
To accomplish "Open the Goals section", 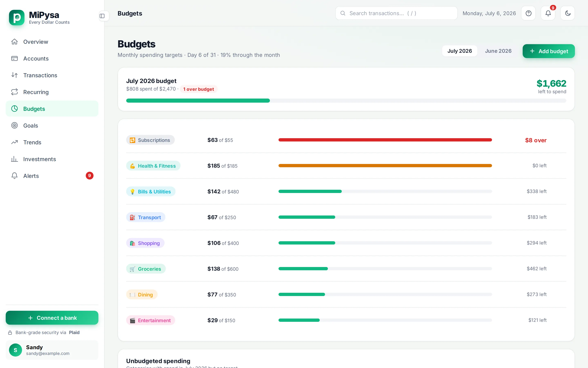I will point(52,126).
